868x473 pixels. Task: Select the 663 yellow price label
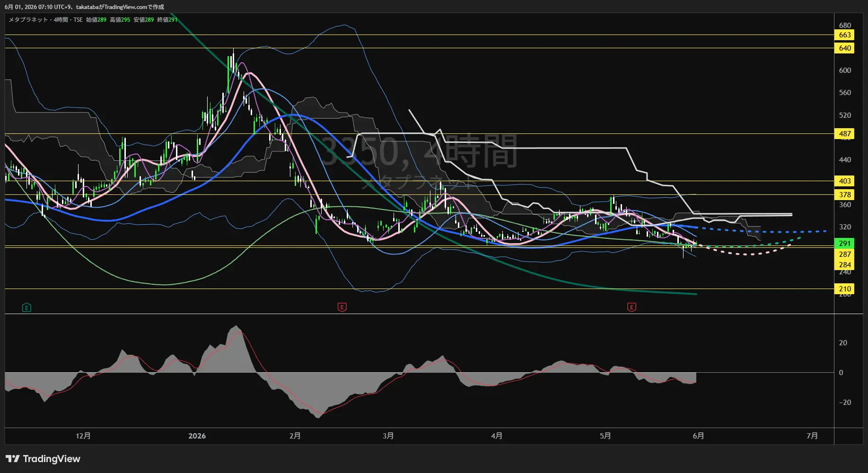click(x=845, y=35)
